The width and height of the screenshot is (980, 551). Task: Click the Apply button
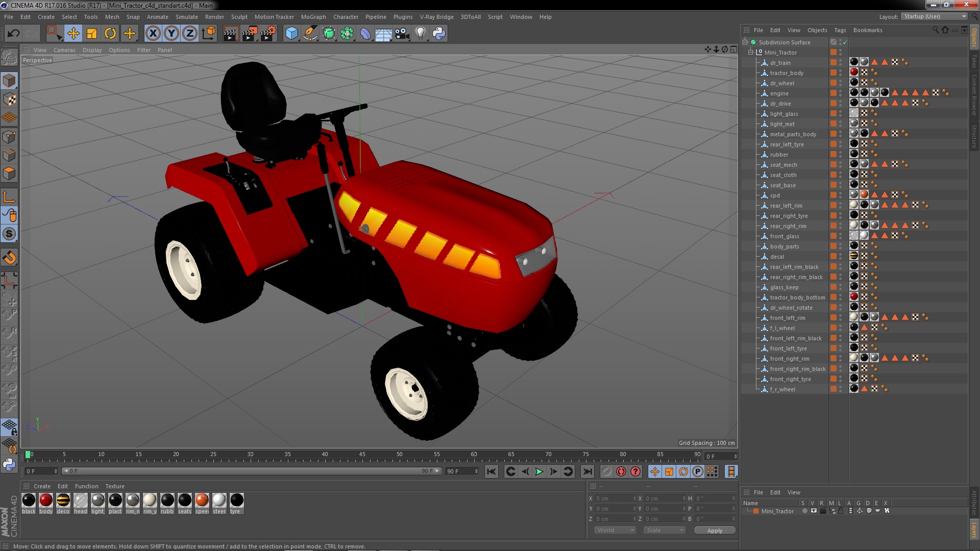tap(715, 531)
